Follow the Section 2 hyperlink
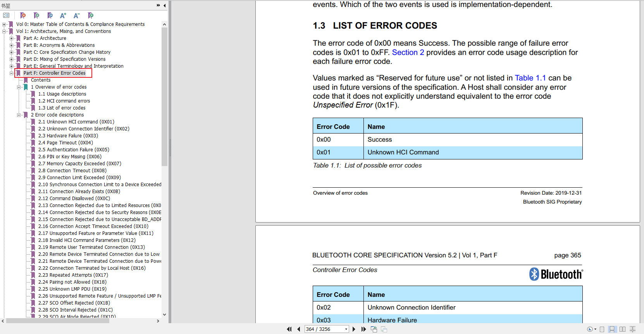644x334 pixels. click(408, 52)
